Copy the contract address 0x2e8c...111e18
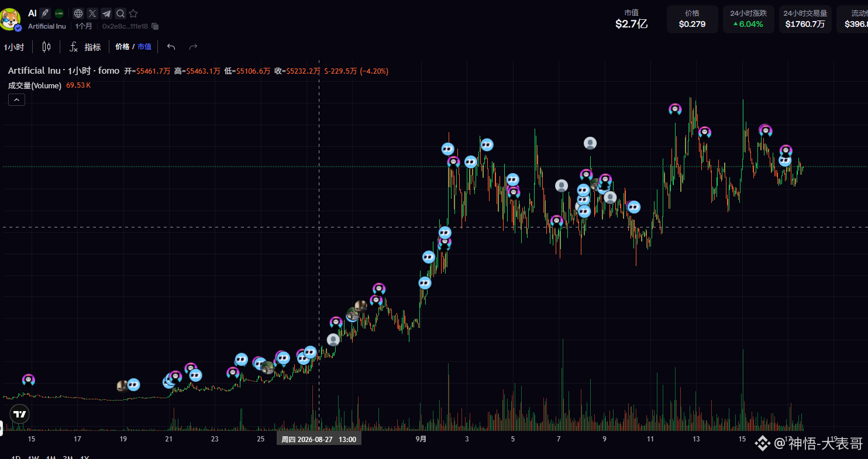This screenshot has width=868, height=459. tap(155, 26)
